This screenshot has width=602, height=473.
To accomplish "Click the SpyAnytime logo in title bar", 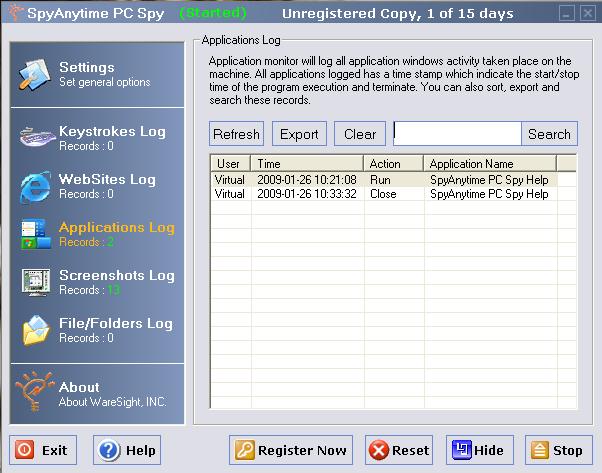I will (x=16, y=12).
